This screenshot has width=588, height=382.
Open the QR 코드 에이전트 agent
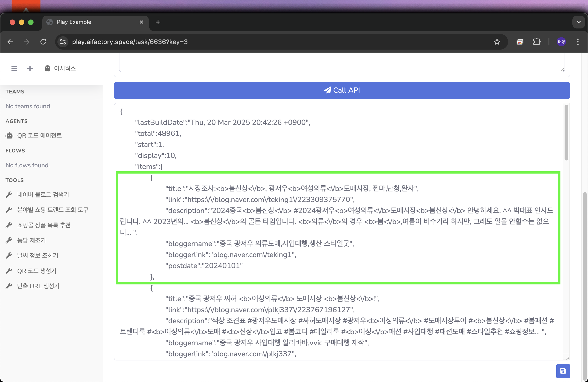[40, 136]
